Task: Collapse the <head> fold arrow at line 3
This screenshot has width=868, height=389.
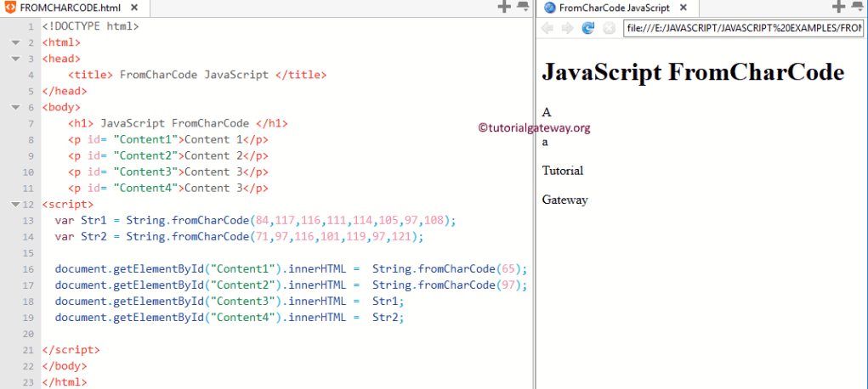Action: pos(15,59)
